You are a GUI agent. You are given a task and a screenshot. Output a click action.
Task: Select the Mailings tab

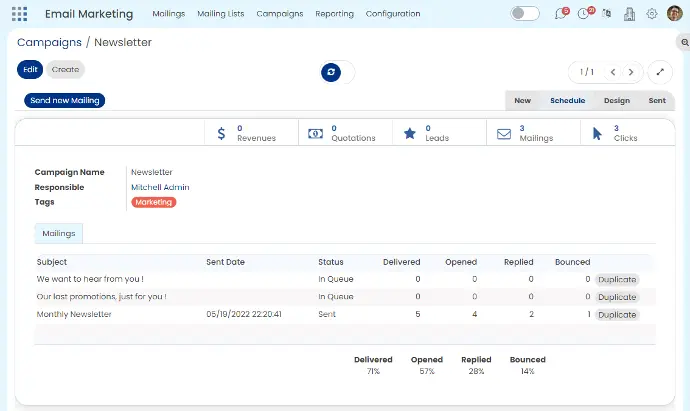pyautogui.click(x=59, y=233)
